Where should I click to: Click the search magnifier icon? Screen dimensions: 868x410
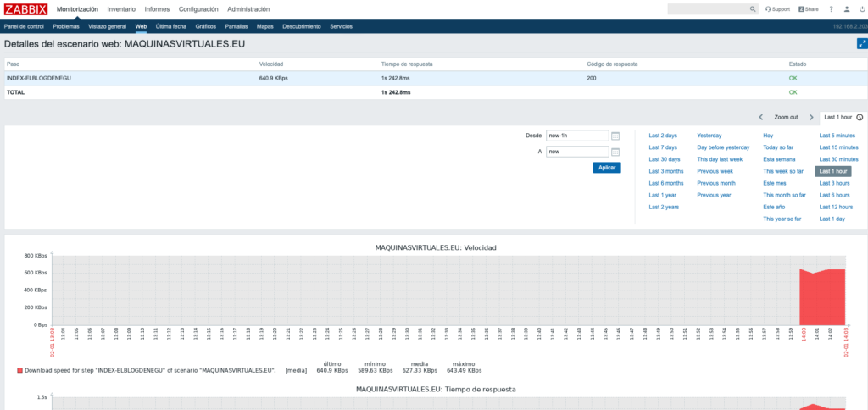753,9
